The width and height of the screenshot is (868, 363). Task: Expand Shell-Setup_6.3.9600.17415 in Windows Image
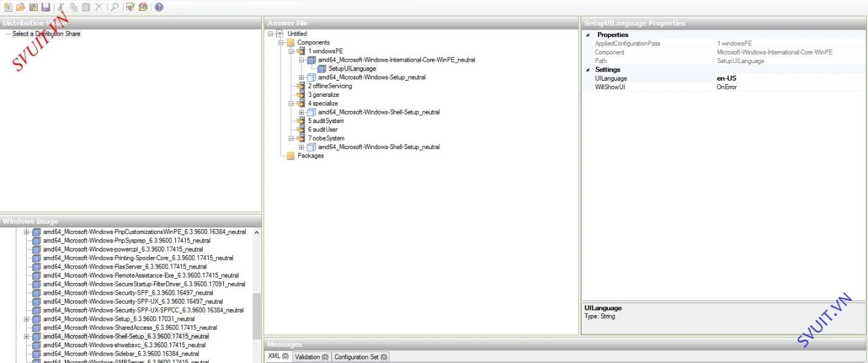(27, 336)
